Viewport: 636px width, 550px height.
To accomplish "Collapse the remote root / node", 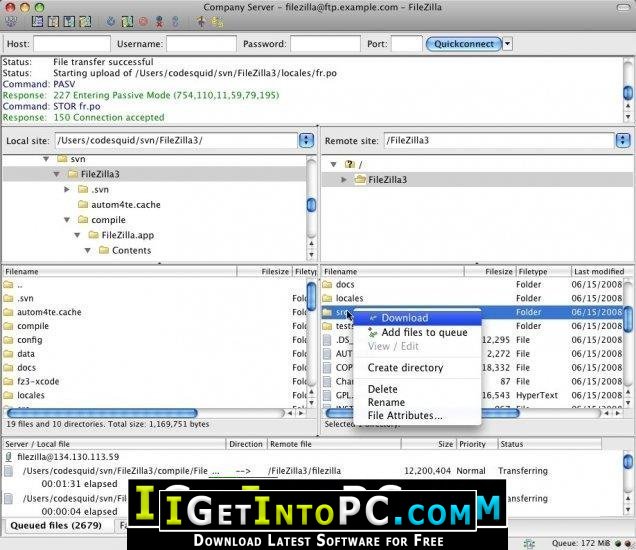I will (333, 164).
